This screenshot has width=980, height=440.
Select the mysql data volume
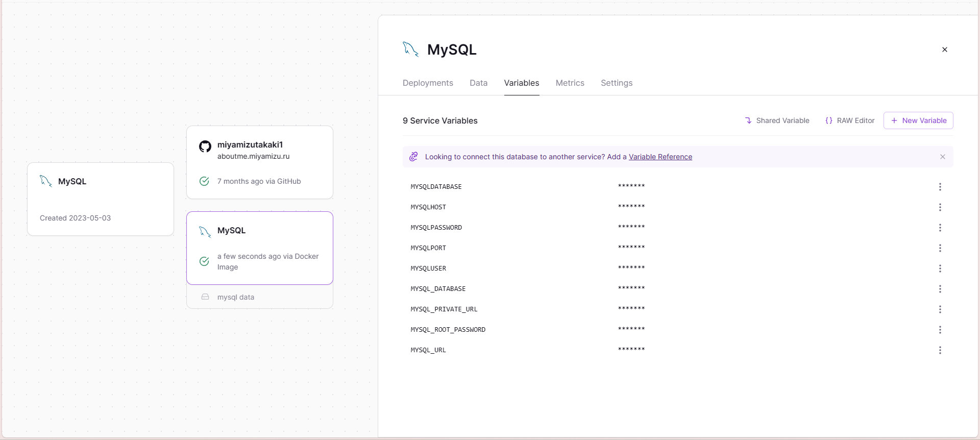click(260, 297)
